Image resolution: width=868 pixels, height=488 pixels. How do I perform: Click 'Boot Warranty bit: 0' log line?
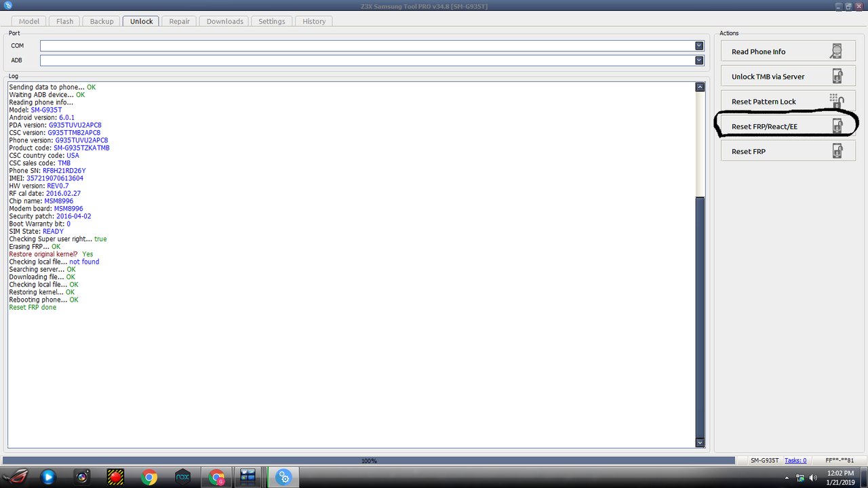coord(39,224)
